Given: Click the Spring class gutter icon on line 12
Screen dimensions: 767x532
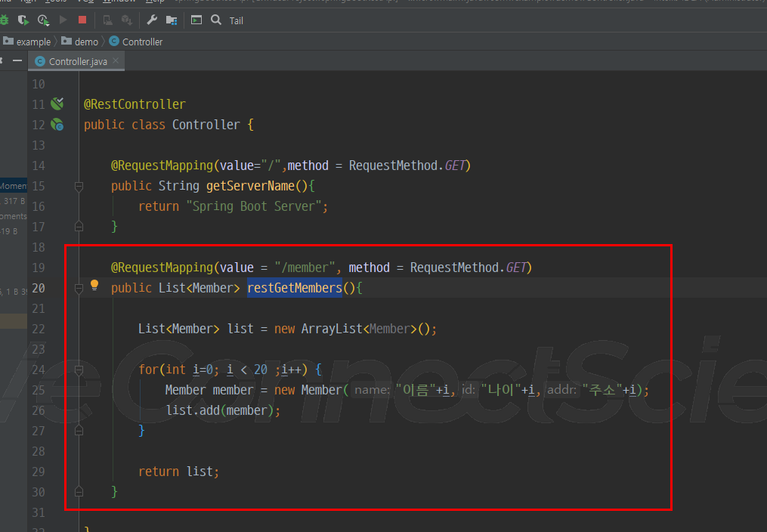Looking at the screenshot, I should (57, 125).
